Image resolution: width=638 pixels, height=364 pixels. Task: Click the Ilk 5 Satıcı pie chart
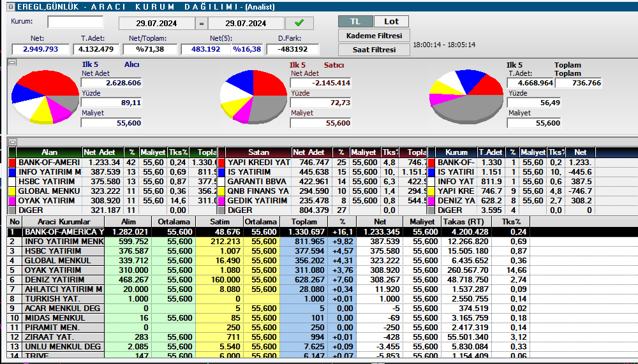pos(253,97)
